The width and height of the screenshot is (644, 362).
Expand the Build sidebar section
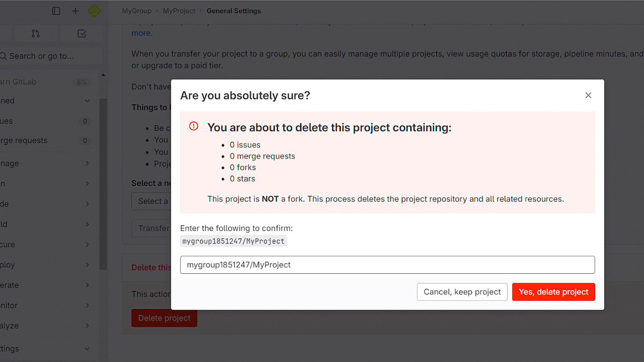pyautogui.click(x=46, y=224)
